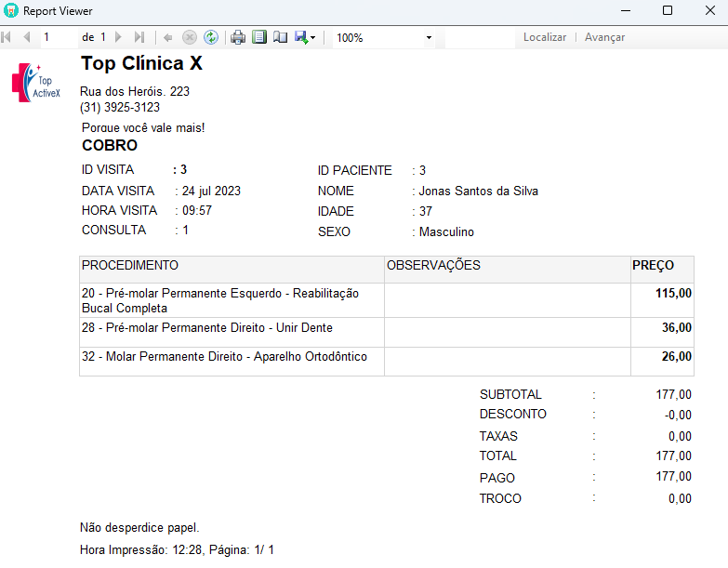The width and height of the screenshot is (728, 568).
Task: Click the Hora Impressão footer line
Action: [x=177, y=549]
